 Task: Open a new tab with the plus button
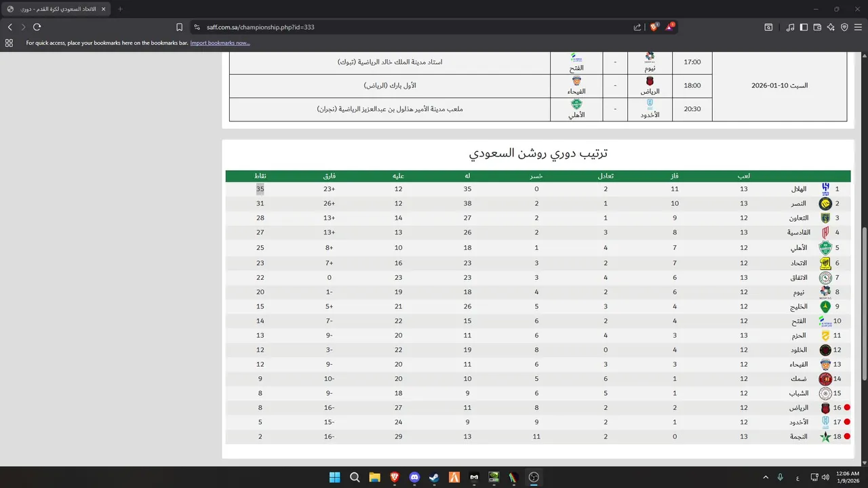[120, 9]
